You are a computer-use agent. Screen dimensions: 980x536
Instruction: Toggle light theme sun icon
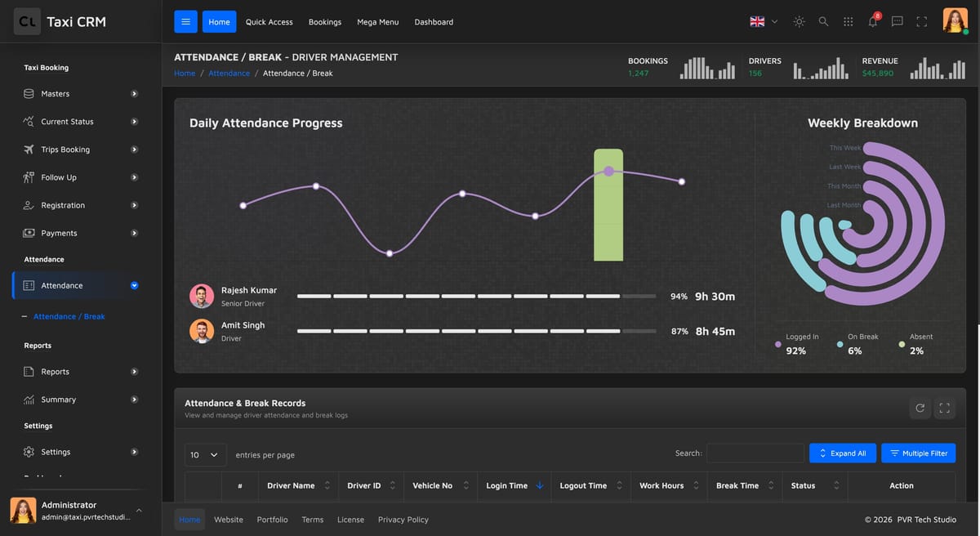tap(799, 22)
